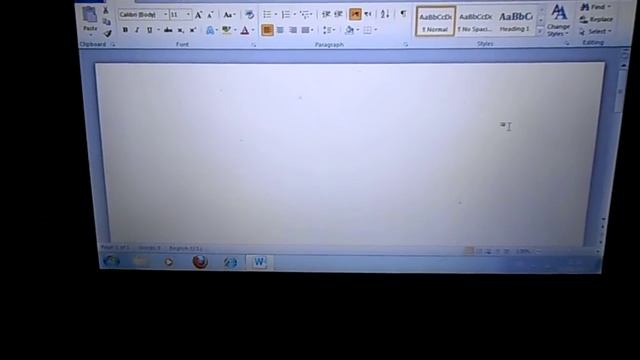Screen dimensions: 640x360
Task: Click the Clear Formatting icon
Action: [249, 15]
